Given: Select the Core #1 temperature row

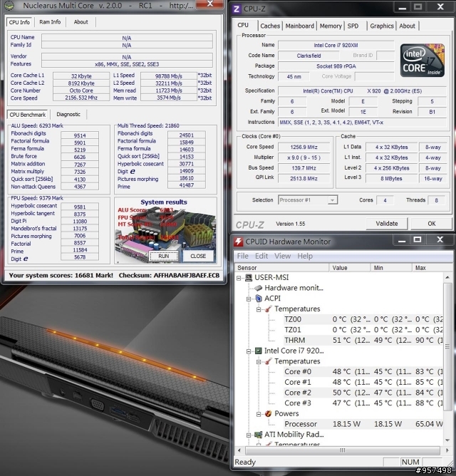Looking at the screenshot, I should 363,382.
